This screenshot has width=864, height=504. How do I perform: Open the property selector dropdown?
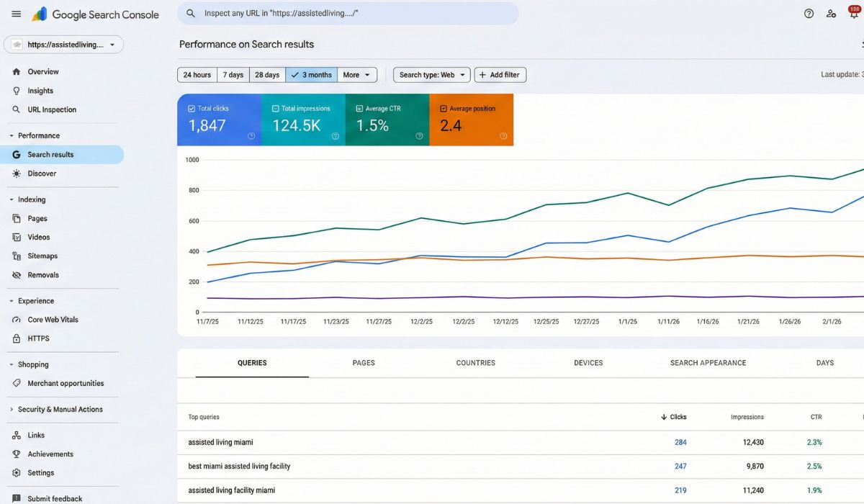point(63,45)
